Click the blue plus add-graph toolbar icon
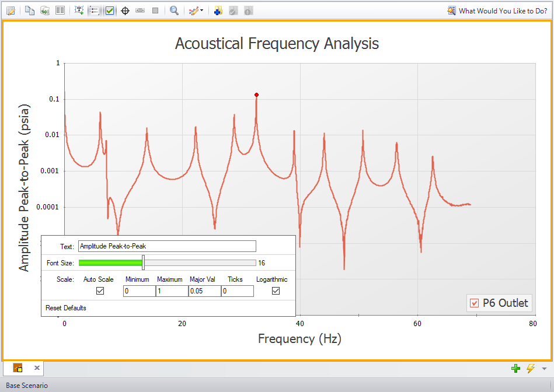 (x=218, y=10)
